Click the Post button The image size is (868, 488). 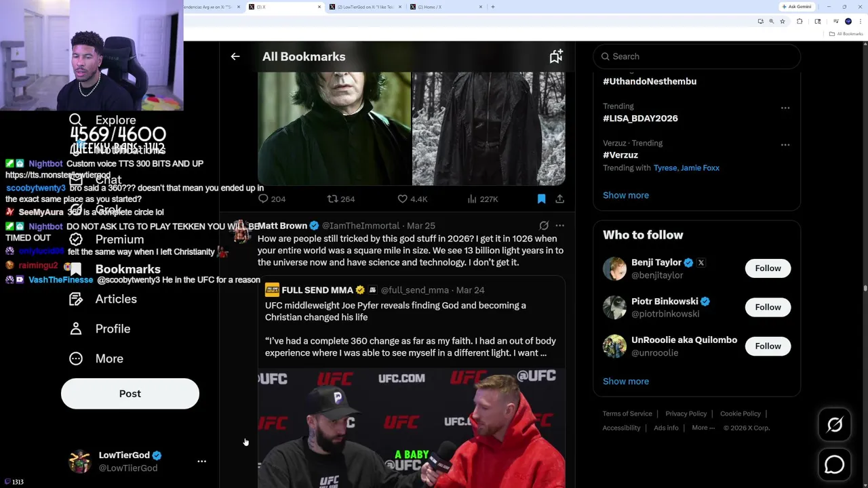130,394
